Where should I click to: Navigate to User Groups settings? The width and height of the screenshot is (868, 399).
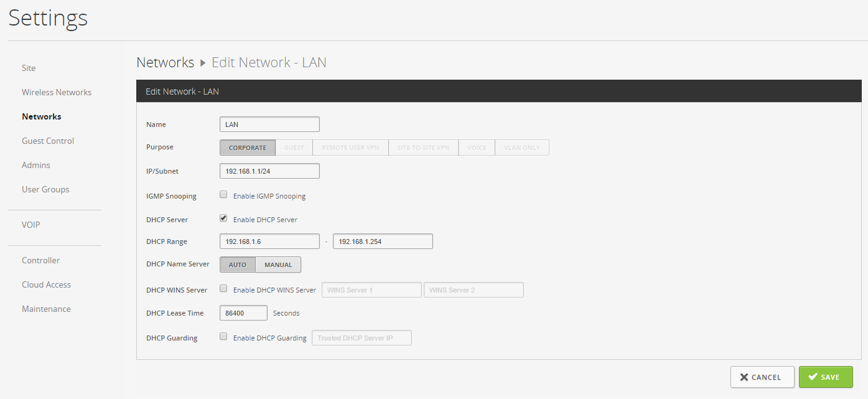click(x=45, y=189)
